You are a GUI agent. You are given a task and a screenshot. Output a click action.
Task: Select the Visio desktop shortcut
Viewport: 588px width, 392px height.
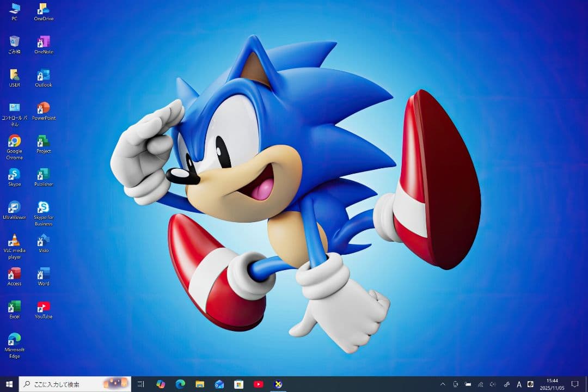tap(44, 241)
